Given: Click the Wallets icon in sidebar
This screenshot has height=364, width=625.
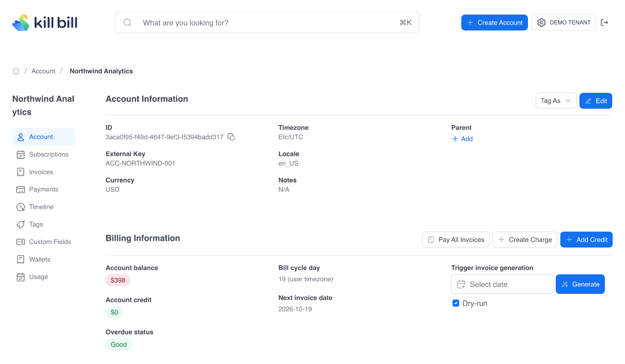Looking at the screenshot, I should click(x=20, y=259).
